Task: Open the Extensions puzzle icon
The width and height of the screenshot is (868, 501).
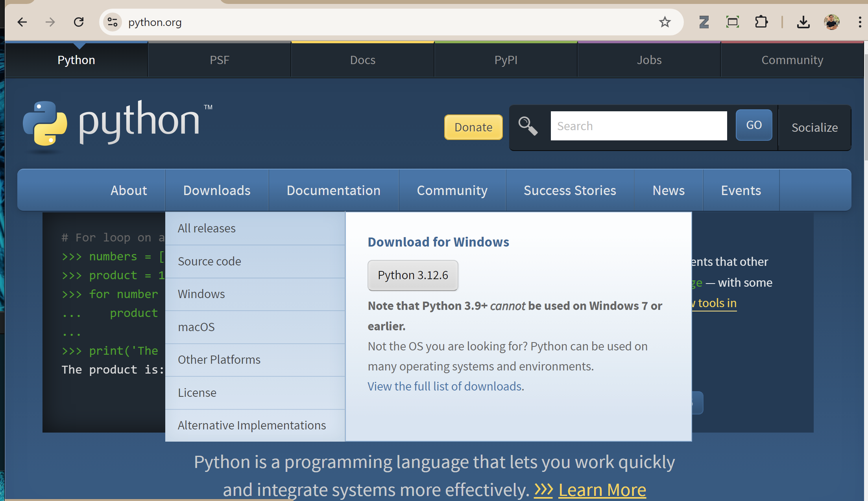Action: point(761,22)
